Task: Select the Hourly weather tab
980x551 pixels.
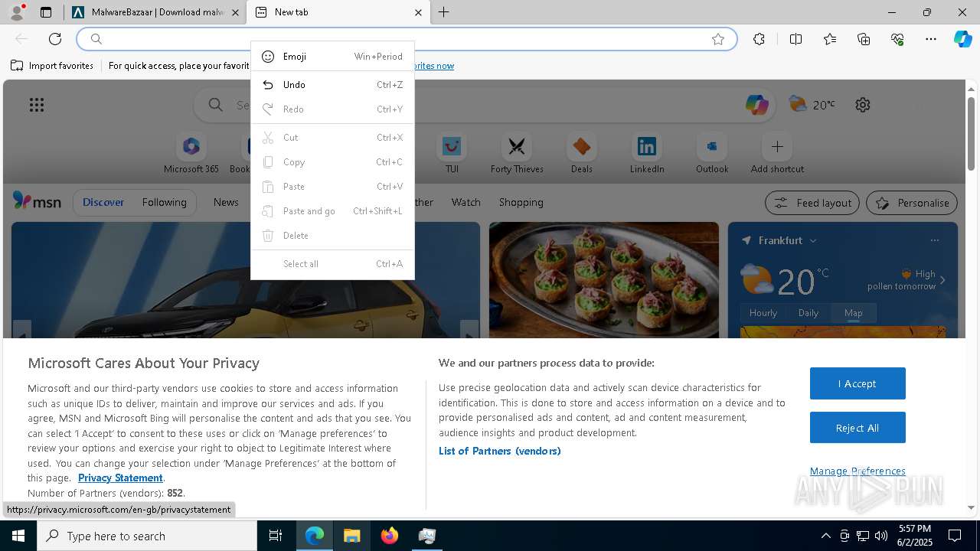Action: click(763, 313)
